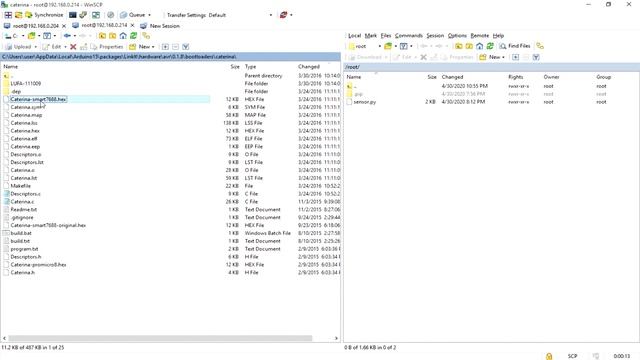Go to root directory in local panel
The width and height of the screenshot is (640, 360).
coord(113,36)
